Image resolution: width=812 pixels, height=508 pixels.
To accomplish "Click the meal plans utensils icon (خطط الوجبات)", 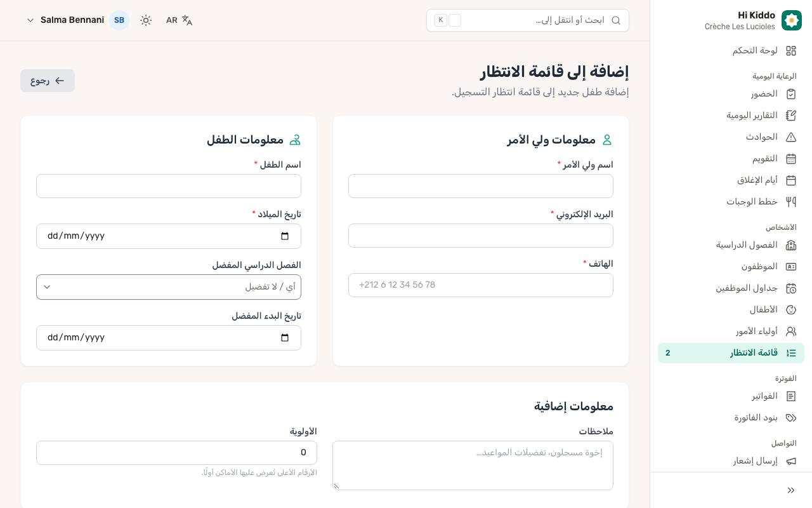I will pos(791,202).
